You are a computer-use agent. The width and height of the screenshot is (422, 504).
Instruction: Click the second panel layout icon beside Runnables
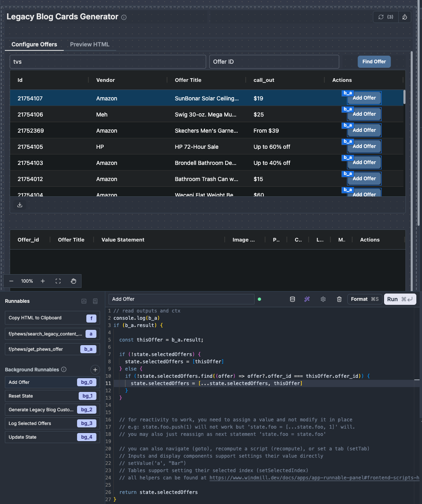coord(95,301)
